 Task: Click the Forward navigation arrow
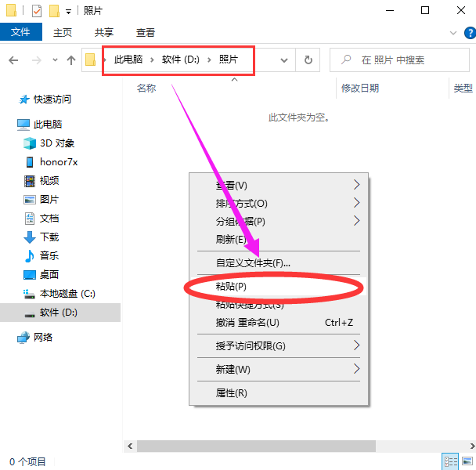click(x=37, y=60)
